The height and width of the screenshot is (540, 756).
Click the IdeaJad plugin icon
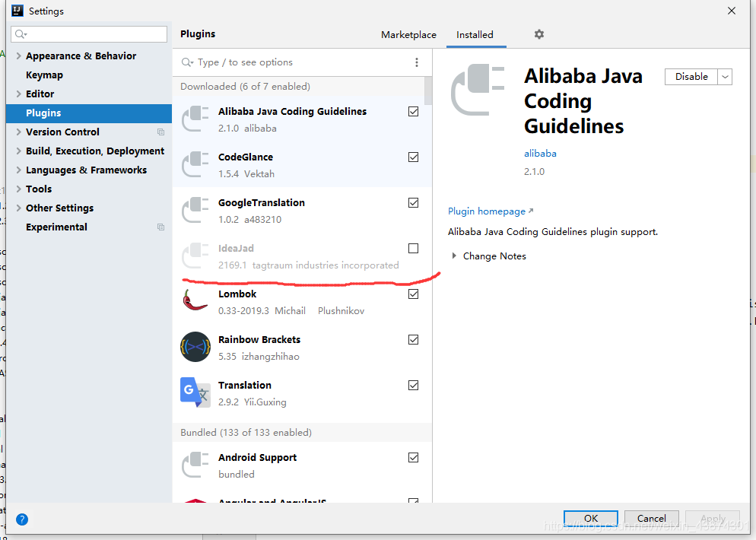(195, 256)
